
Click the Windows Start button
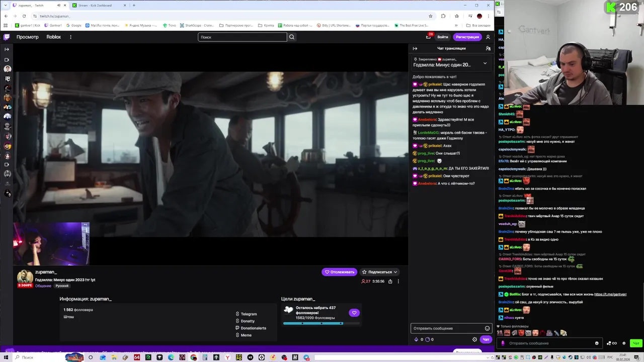(x=6, y=357)
